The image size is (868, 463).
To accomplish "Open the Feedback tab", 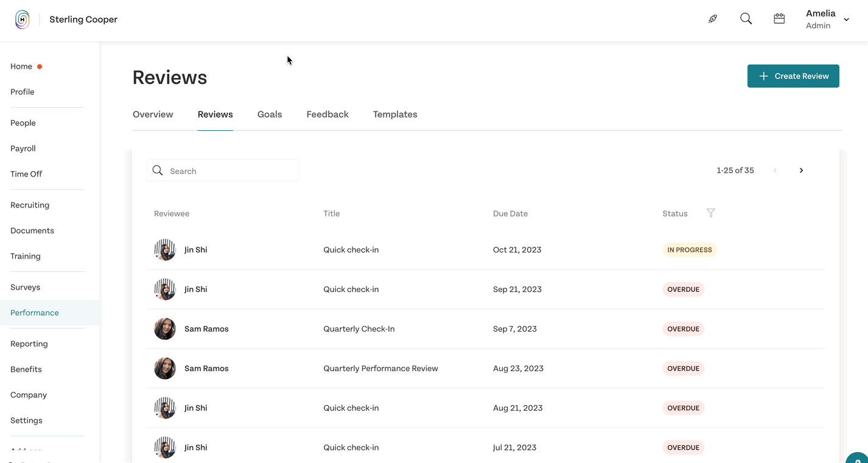I will (x=327, y=114).
